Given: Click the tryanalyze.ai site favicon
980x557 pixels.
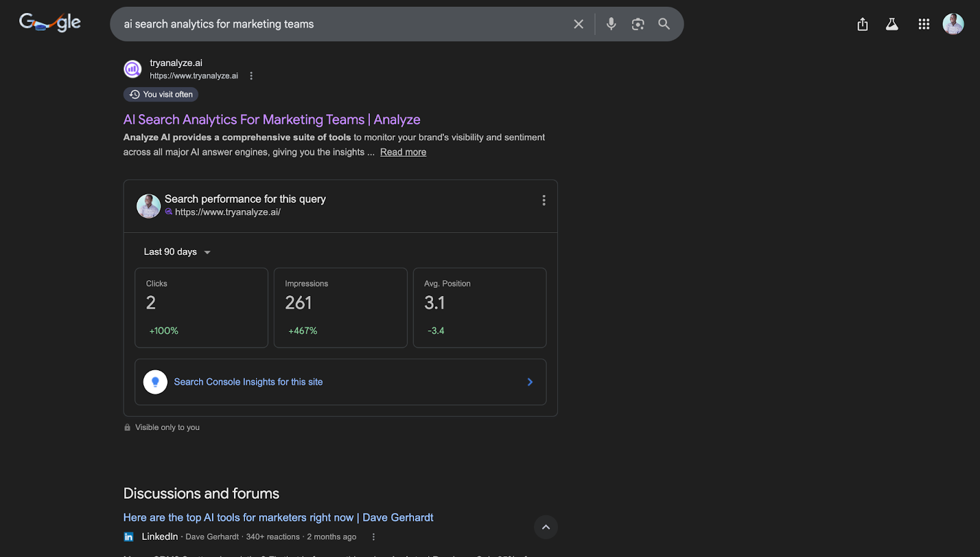Looking at the screenshot, I should pyautogui.click(x=132, y=69).
